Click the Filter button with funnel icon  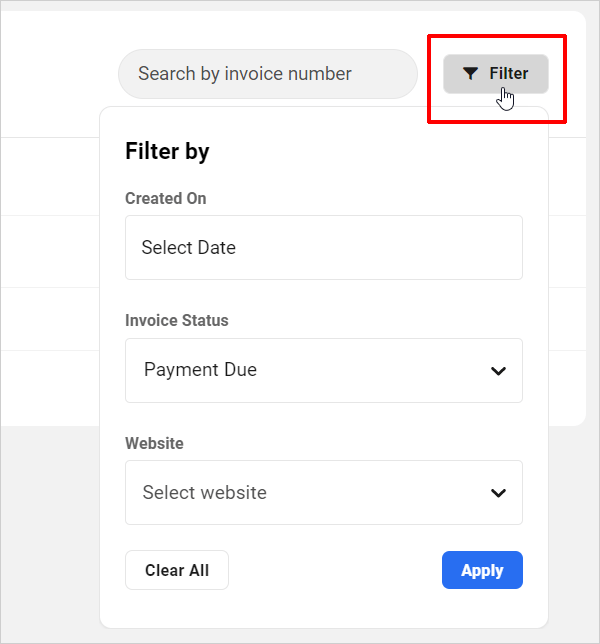pos(496,74)
